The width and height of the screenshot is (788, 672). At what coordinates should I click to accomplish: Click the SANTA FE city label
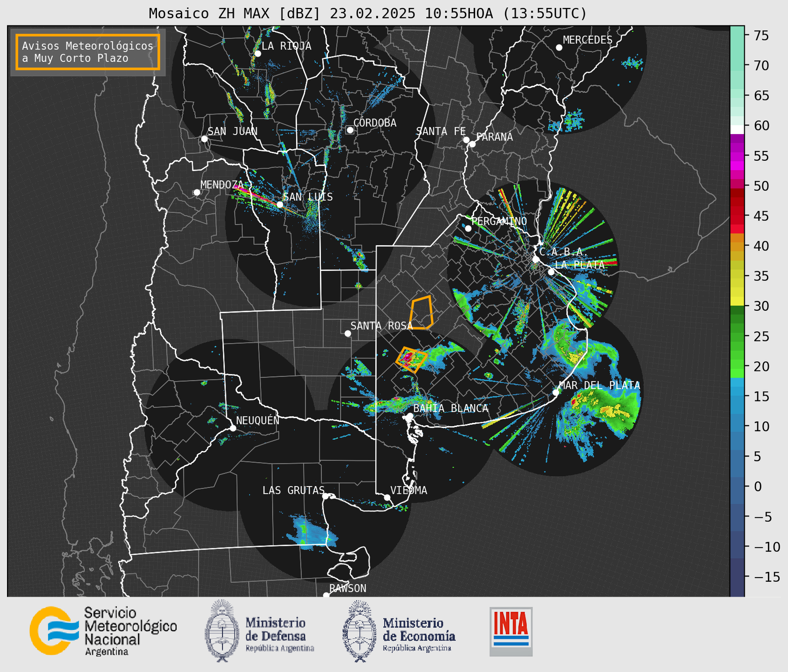tap(441, 131)
